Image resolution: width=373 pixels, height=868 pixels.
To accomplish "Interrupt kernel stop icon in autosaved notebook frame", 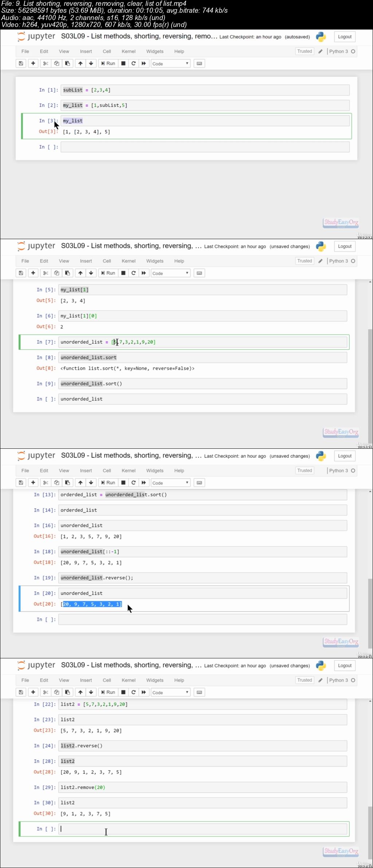I will pyautogui.click(x=123, y=63).
